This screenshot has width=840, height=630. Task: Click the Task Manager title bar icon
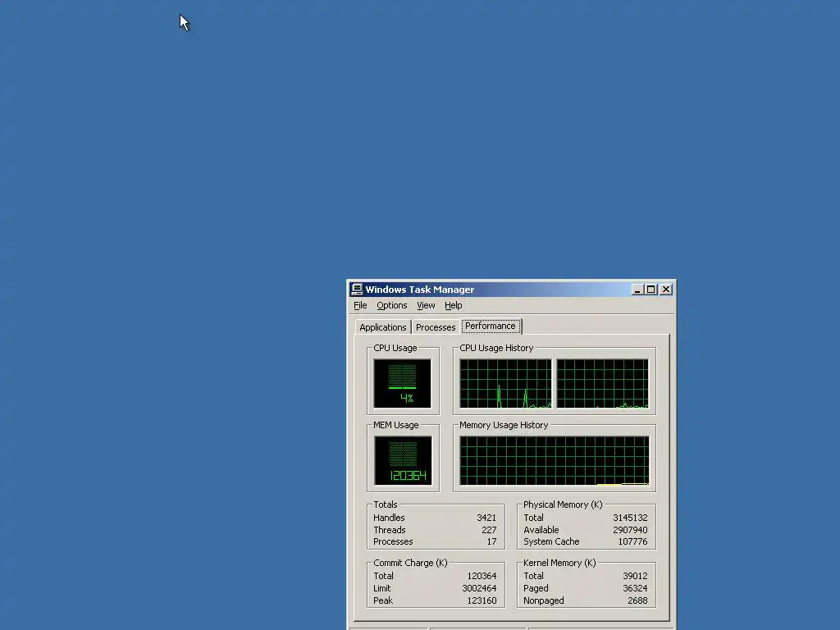point(357,290)
